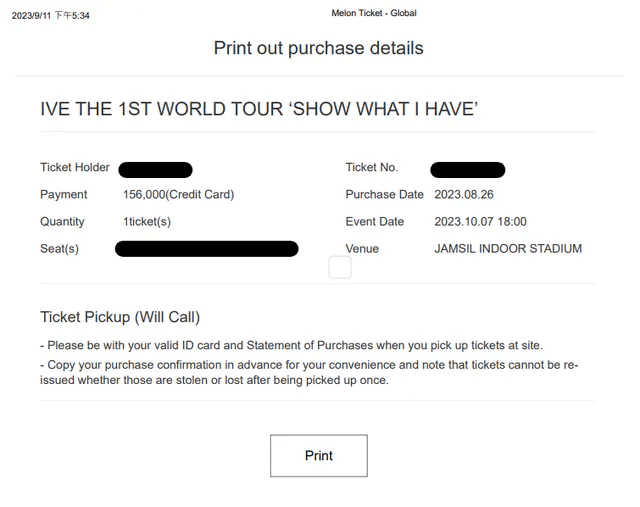The width and height of the screenshot is (640, 507).
Task: Select the 1ticket(s) quantity value
Action: [147, 221]
